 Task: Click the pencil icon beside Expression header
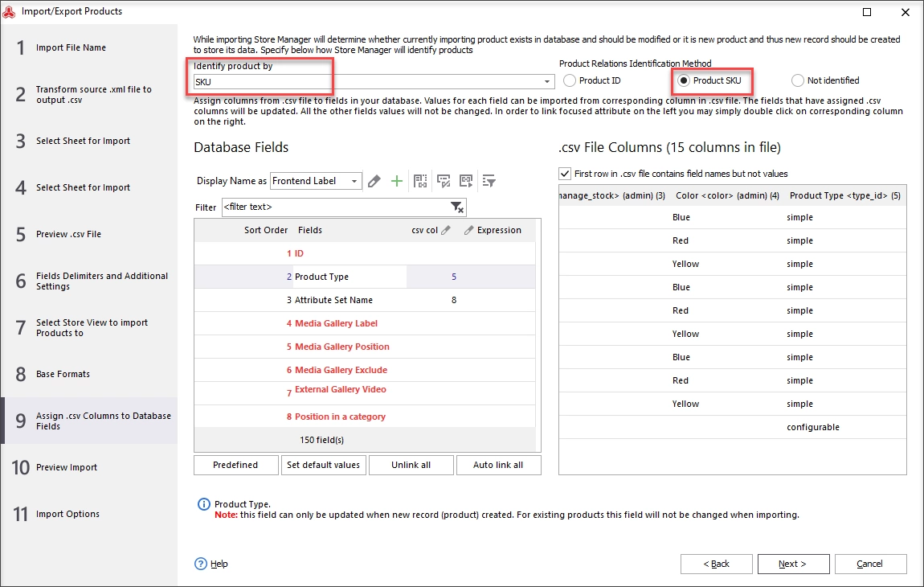[468, 230]
